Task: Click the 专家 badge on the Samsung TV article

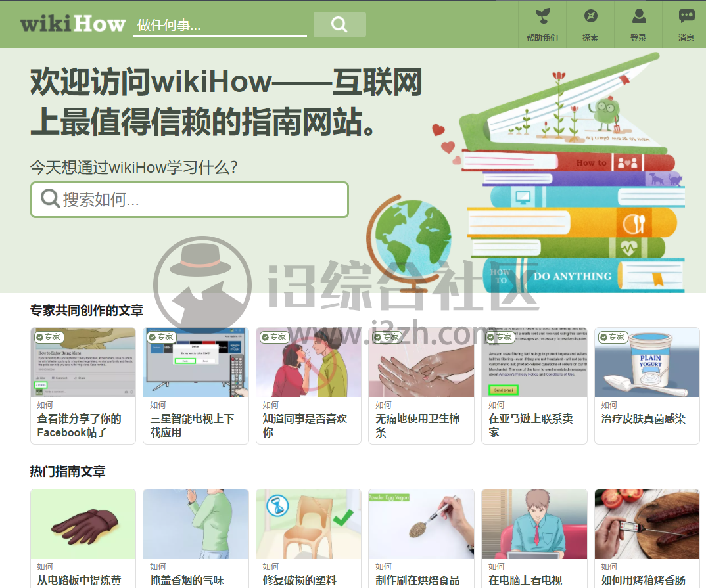Action: pos(162,337)
